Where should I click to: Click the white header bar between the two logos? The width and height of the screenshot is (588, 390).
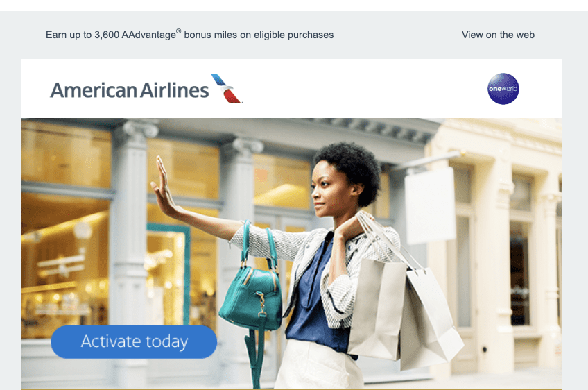[365, 89]
